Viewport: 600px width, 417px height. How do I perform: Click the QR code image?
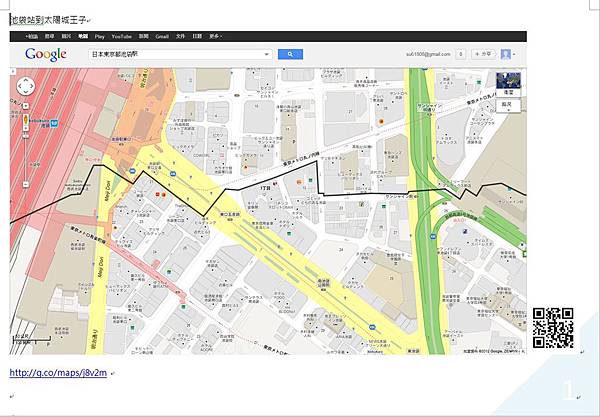coord(553,328)
